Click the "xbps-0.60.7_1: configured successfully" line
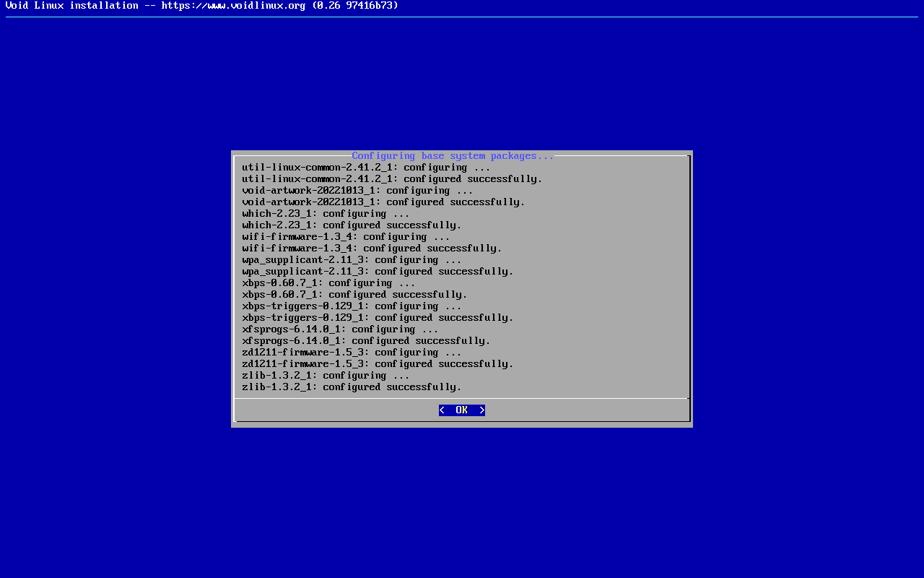Screen dimensions: 924x578 point(354,295)
